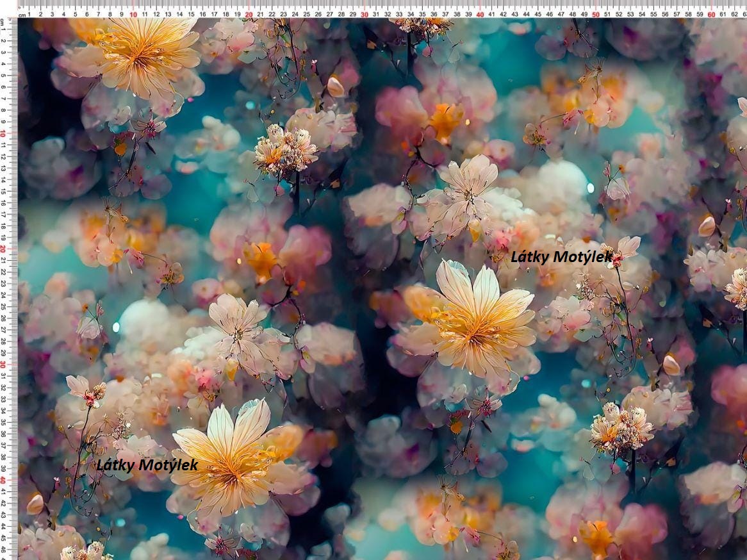Image resolution: width=747 pixels, height=560 pixels.
Task: Click the red 40 mark on top ruler
Action: pyautogui.click(x=480, y=15)
